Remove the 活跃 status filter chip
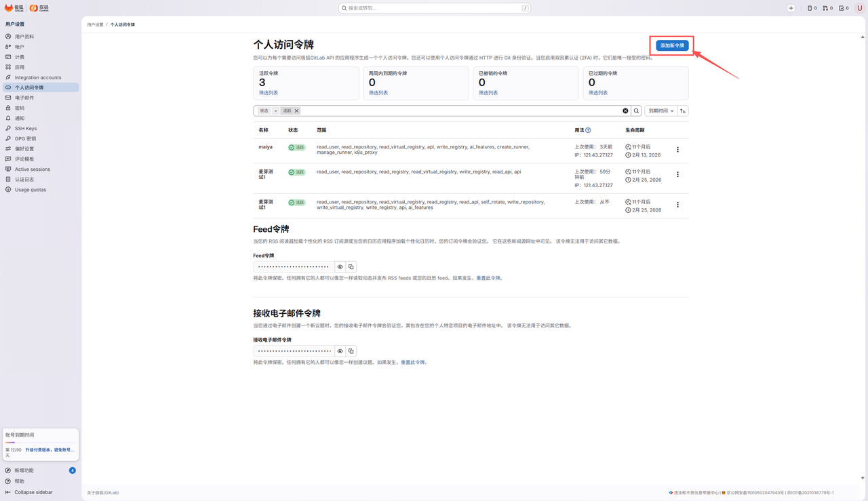Screen dimensions: 868x501 [x=296, y=111]
